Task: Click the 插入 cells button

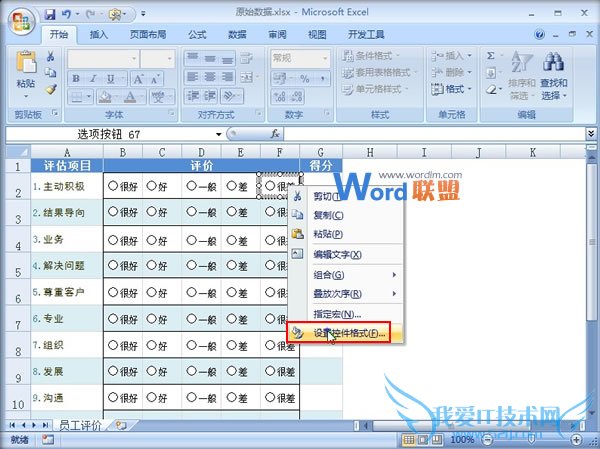Action: (x=452, y=56)
